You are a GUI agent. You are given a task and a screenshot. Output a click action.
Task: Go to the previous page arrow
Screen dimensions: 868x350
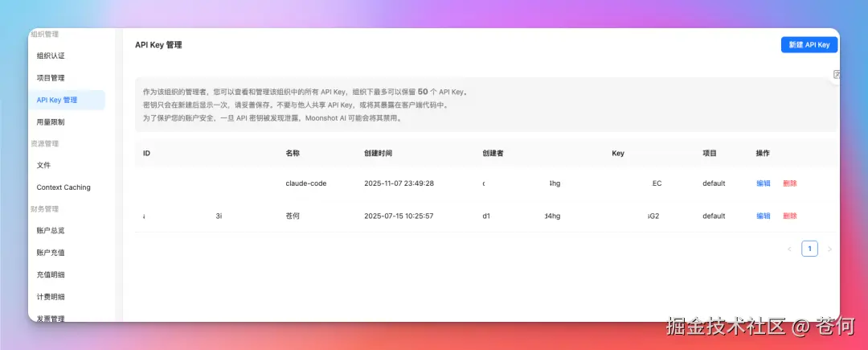(789, 249)
